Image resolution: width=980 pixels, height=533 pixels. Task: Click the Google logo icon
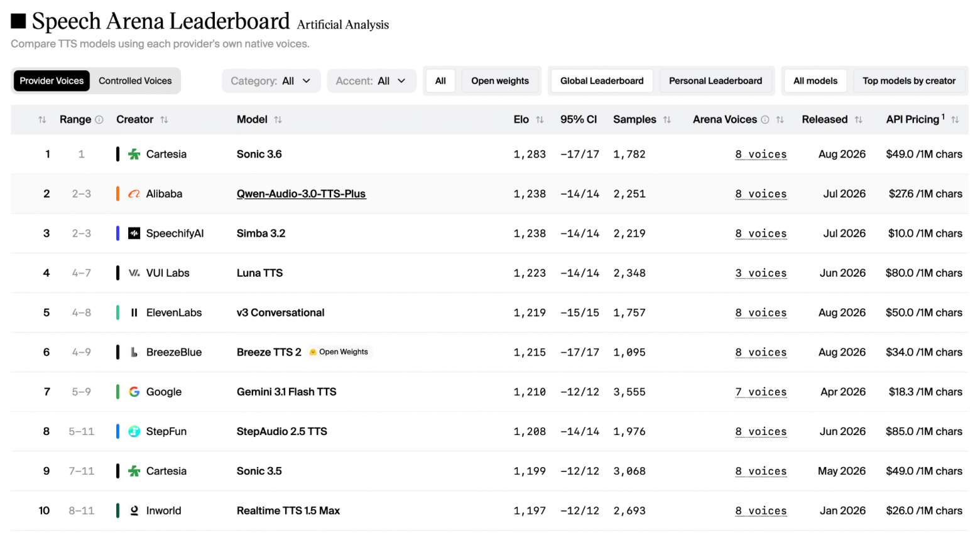134,392
